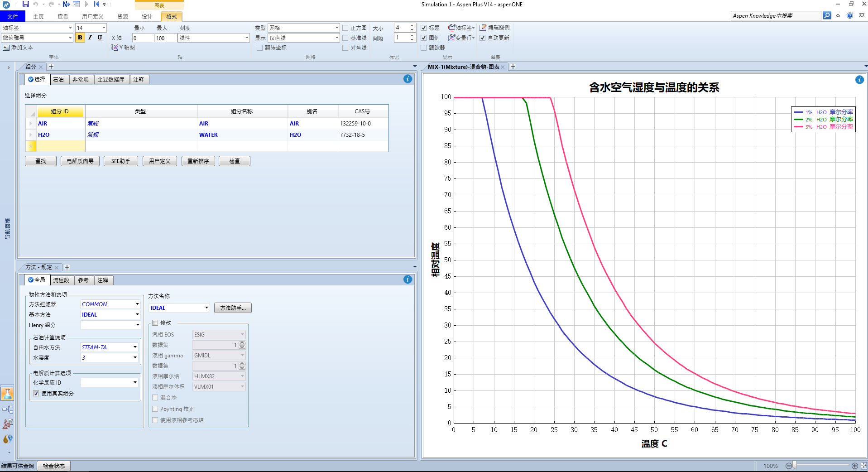The image size is (868, 472).
Task: Click the Aspen Knowledge search field
Action: point(776,15)
